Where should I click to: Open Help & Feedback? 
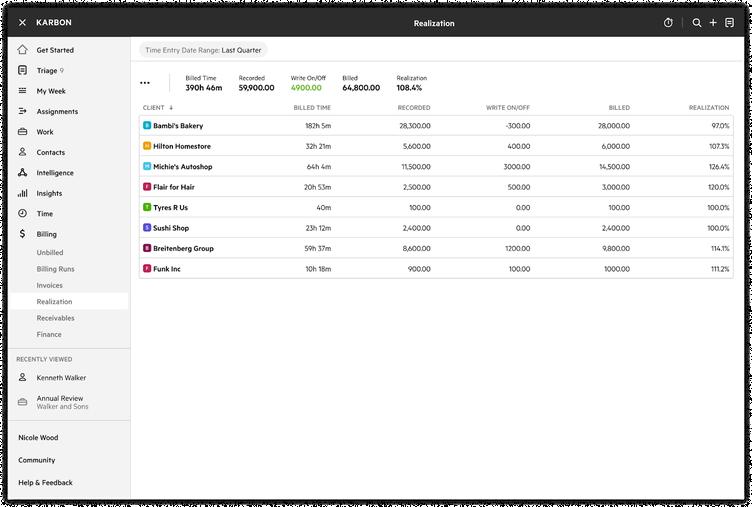coord(45,483)
